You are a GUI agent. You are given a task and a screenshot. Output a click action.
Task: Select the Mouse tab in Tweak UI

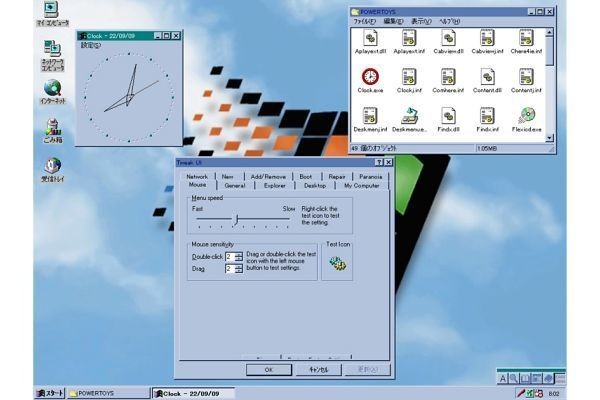[x=197, y=185]
